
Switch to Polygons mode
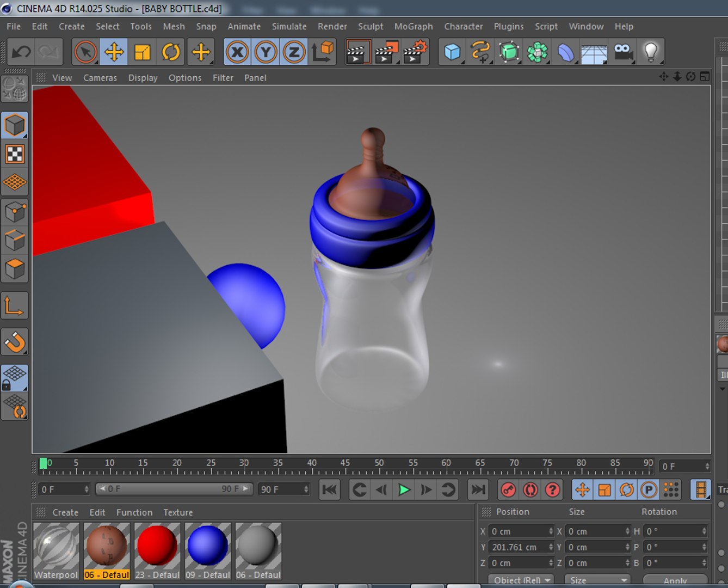15,269
